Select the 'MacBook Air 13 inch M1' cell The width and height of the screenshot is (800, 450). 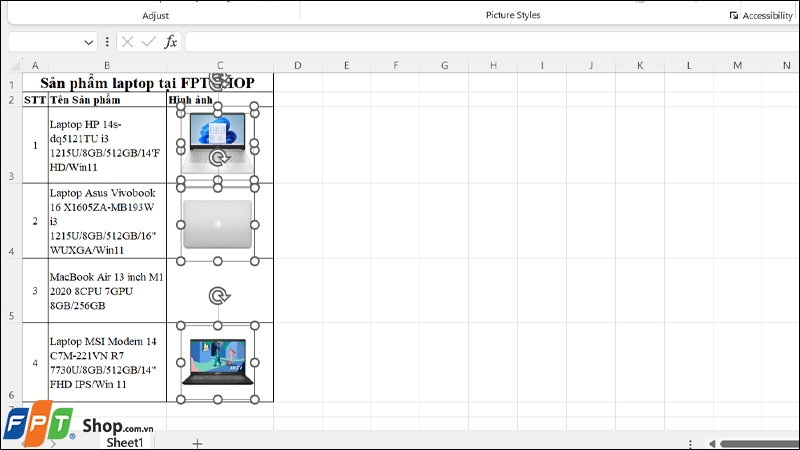[x=107, y=291]
